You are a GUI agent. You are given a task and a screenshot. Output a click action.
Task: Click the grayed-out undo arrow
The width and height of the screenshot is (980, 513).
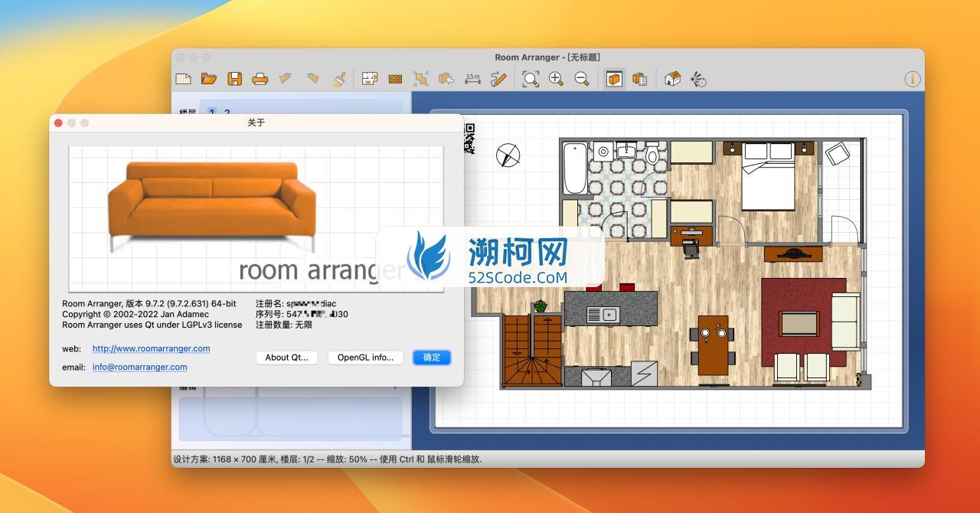[x=286, y=79]
